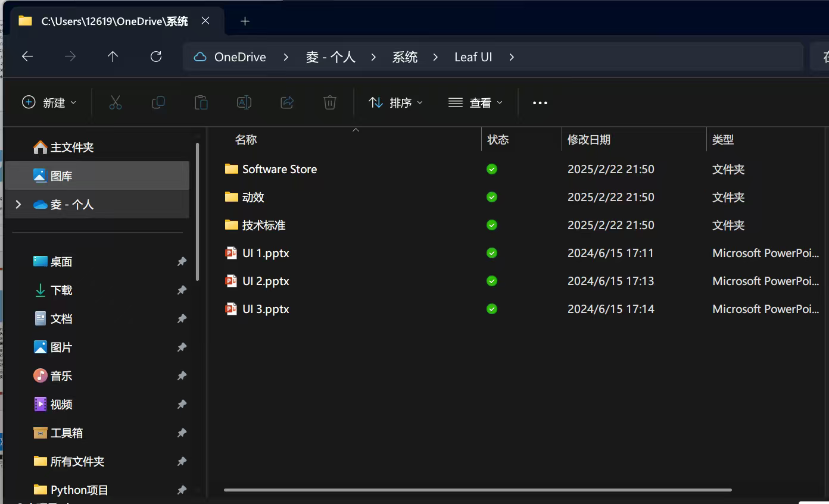829x504 pixels.
Task: Open the 新建 dropdown menu
Action: [x=49, y=103]
